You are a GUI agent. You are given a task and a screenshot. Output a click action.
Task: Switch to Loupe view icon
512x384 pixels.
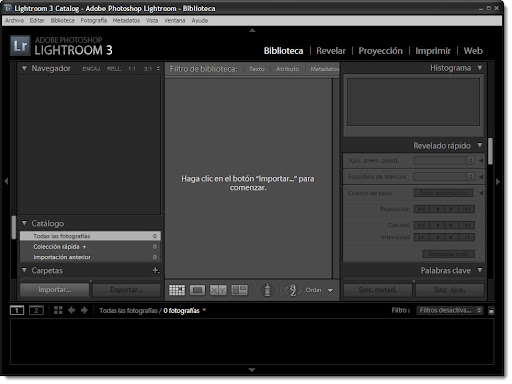(x=197, y=290)
